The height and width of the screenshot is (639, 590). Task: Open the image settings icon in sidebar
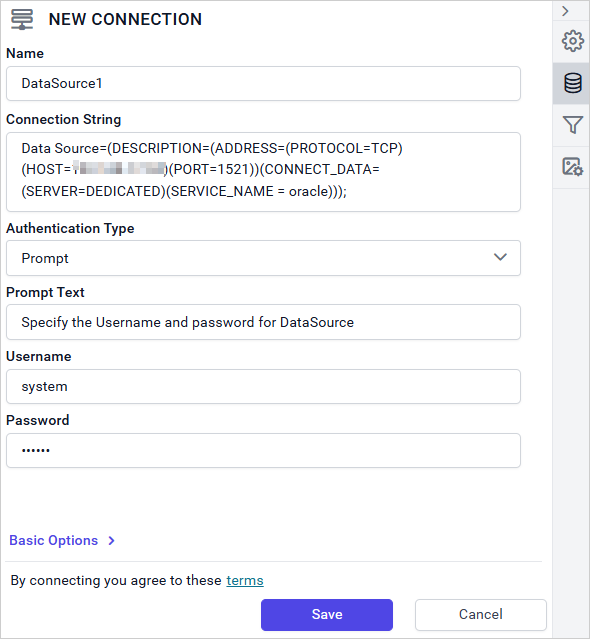(x=572, y=167)
